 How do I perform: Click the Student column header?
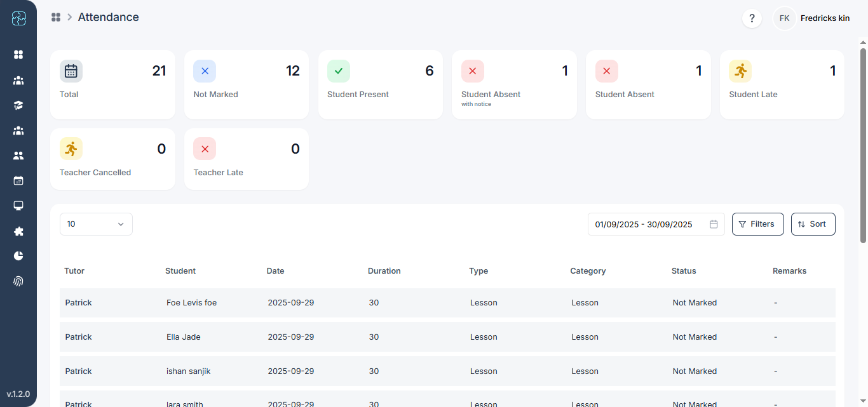180,271
